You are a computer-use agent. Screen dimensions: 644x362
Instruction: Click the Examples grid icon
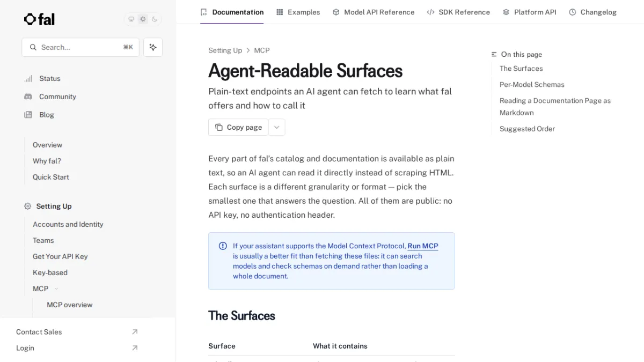pyautogui.click(x=280, y=12)
